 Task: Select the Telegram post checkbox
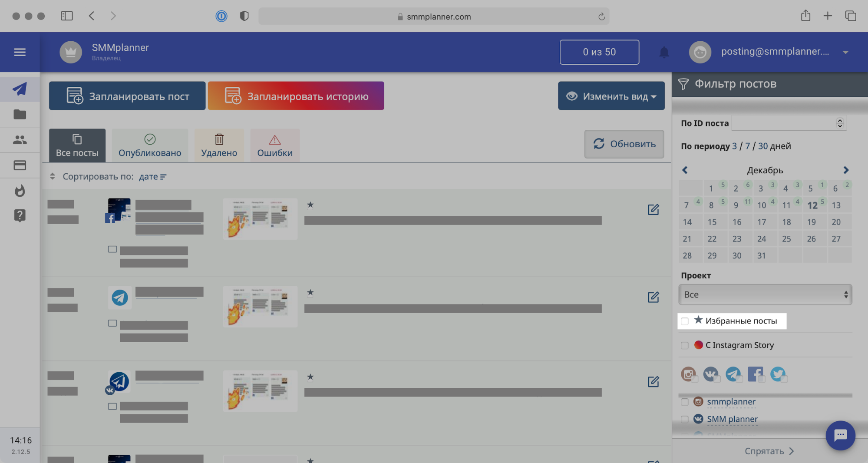[112, 323]
